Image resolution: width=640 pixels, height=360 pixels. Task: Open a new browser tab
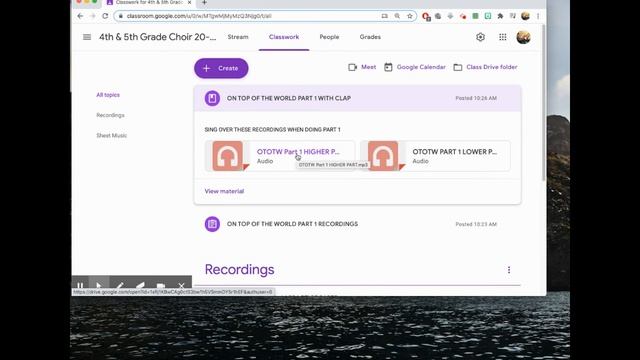pos(204,3)
